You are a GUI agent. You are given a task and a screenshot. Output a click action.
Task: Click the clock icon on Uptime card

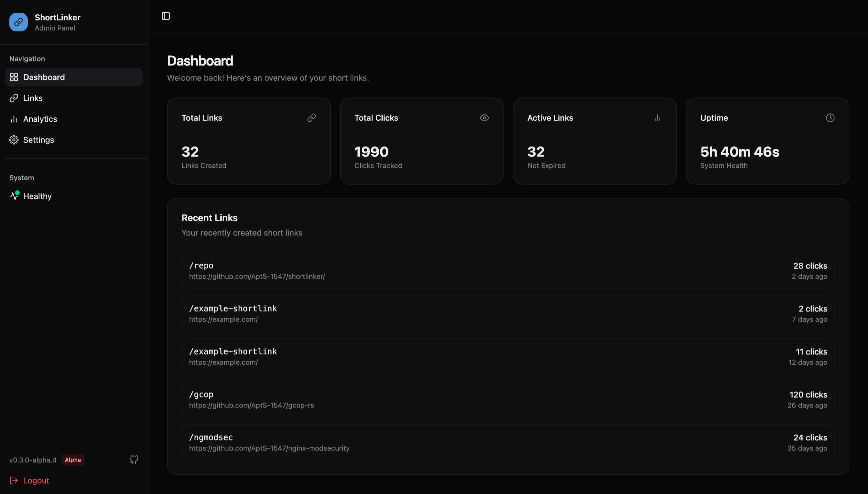click(x=830, y=118)
